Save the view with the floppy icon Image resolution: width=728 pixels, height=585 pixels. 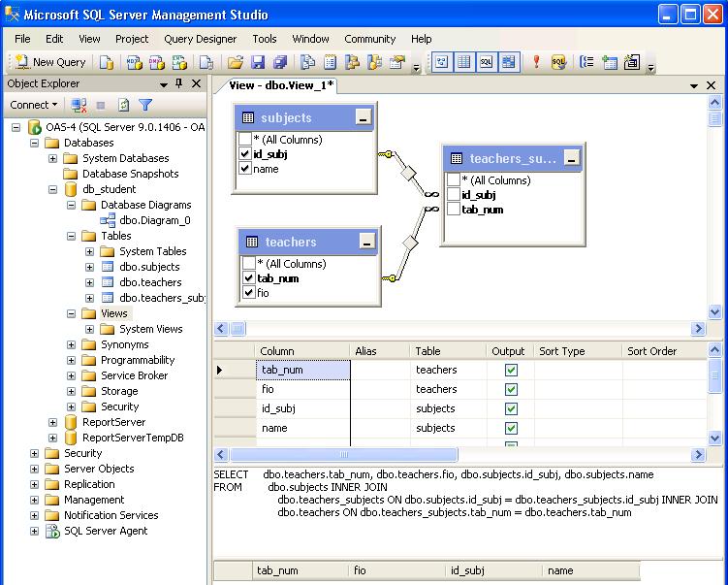click(x=258, y=62)
